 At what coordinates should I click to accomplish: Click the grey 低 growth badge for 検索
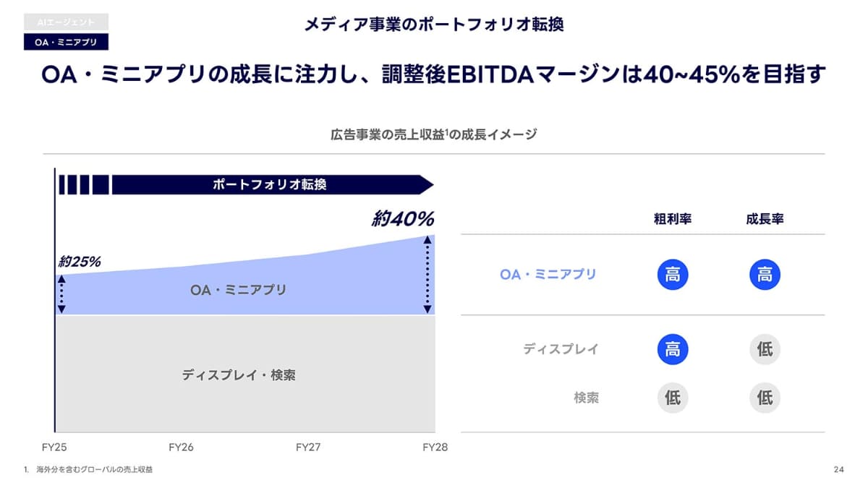coord(765,398)
